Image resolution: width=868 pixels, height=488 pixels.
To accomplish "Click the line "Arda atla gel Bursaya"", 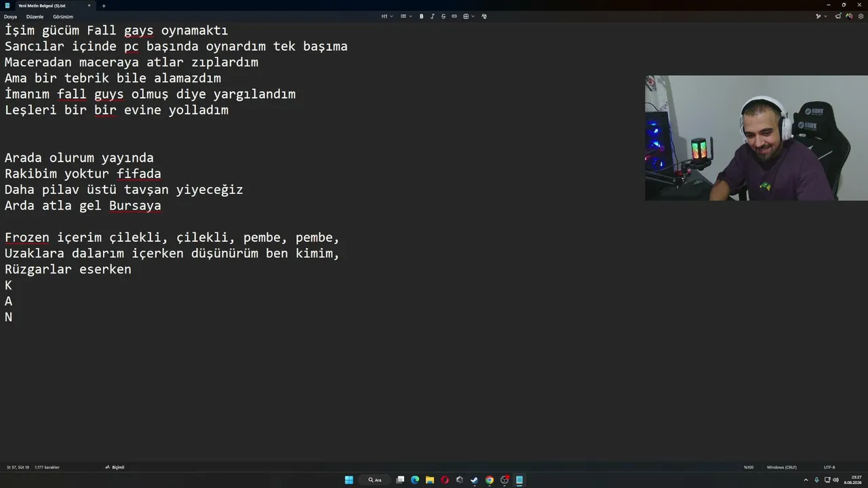I will [83, 205].
